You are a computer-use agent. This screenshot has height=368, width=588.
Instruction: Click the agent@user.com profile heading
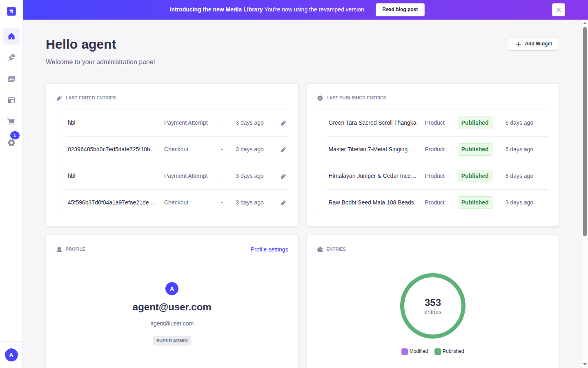(x=172, y=307)
